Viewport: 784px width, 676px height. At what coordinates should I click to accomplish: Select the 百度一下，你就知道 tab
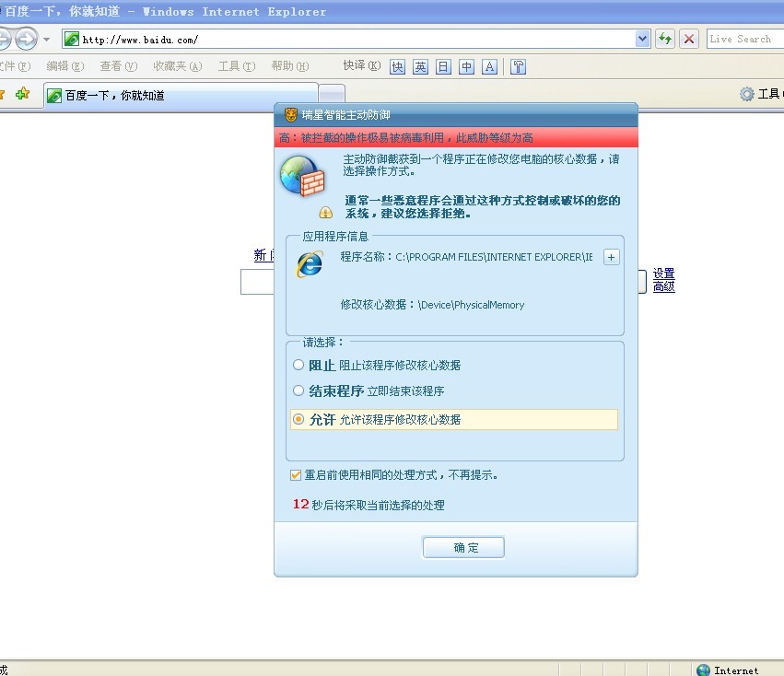[181, 96]
